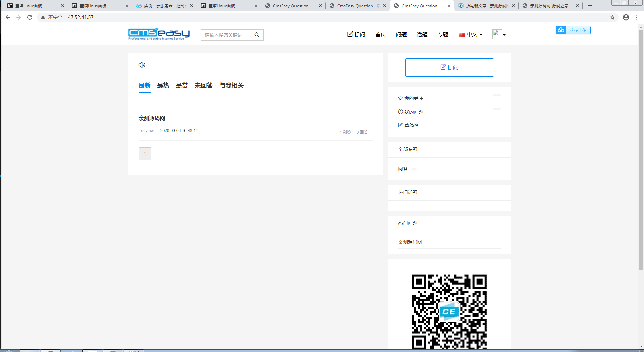644x352 pixels.
Task: Go back to the previous page
Action: click(x=8, y=17)
